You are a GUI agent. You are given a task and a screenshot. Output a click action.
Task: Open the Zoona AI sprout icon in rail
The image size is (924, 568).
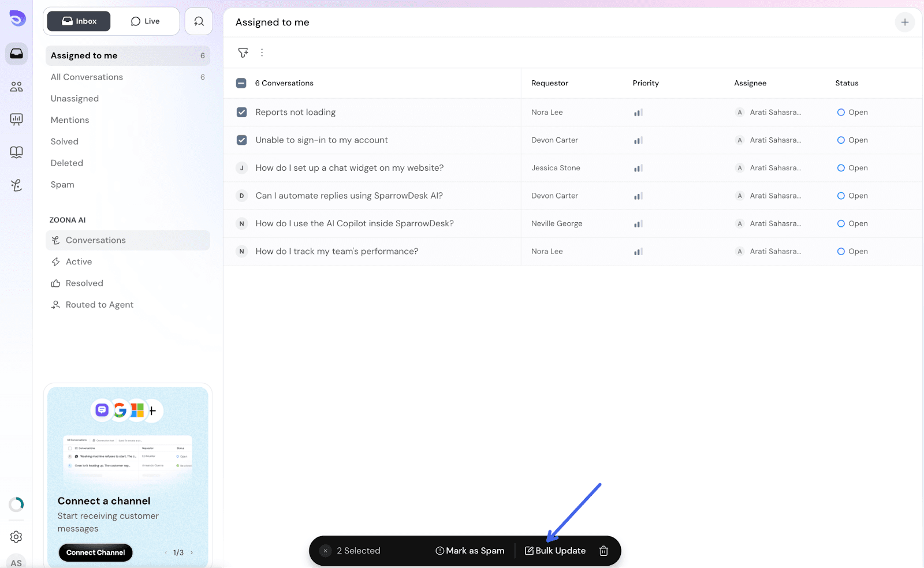click(16, 185)
